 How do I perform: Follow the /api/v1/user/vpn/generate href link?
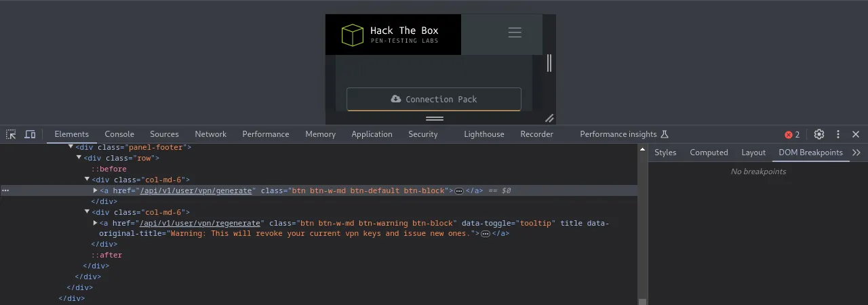(197, 190)
